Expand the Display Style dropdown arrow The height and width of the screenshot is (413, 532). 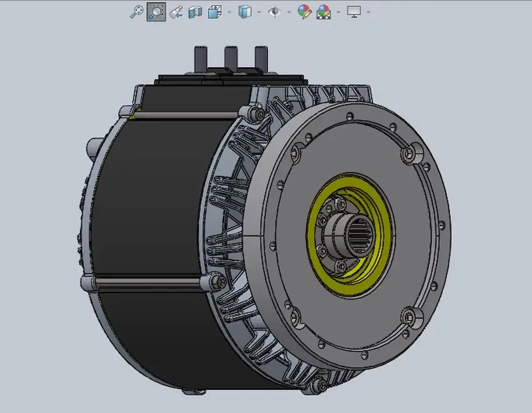[x=259, y=12]
